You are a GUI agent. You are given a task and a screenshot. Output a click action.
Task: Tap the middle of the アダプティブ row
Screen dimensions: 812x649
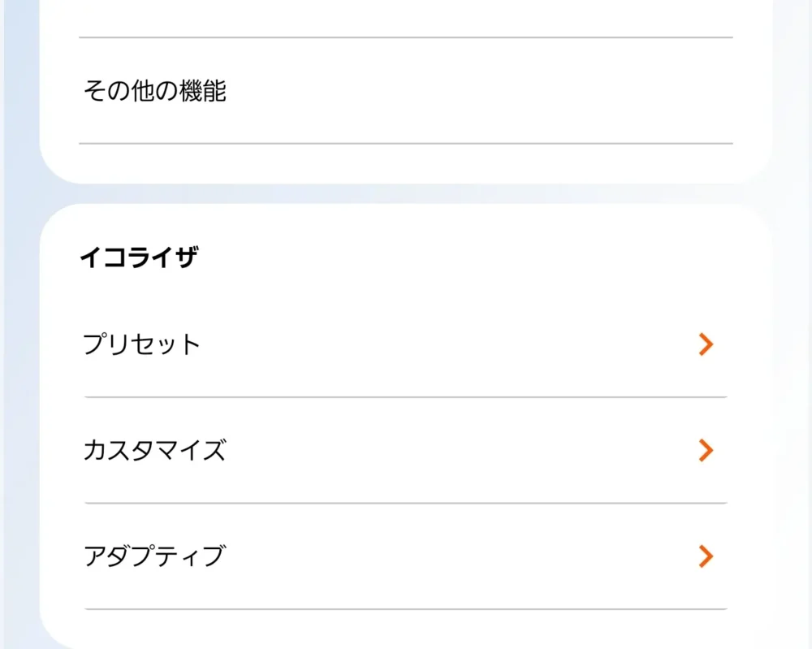[406, 557]
